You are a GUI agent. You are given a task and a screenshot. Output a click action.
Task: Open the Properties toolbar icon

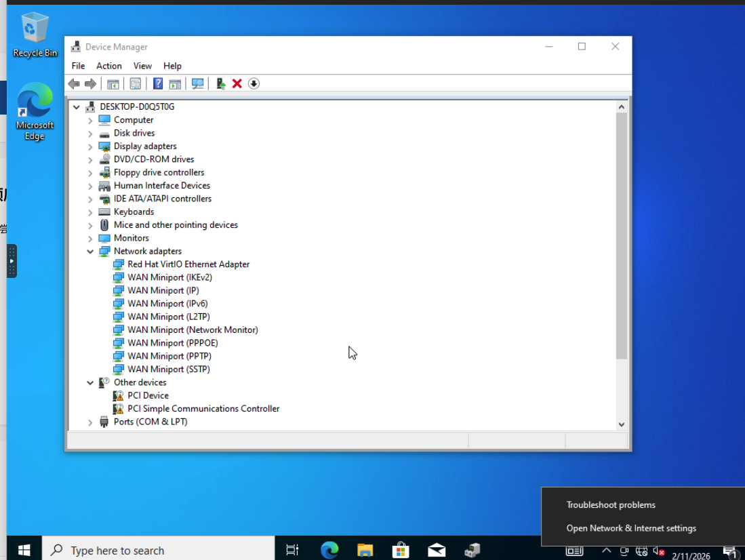click(x=136, y=83)
